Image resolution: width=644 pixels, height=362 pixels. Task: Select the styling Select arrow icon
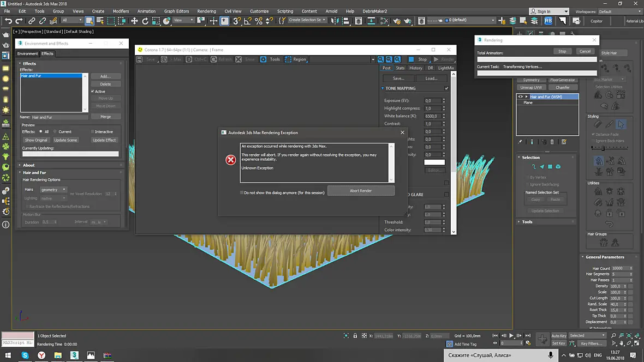[621, 124]
